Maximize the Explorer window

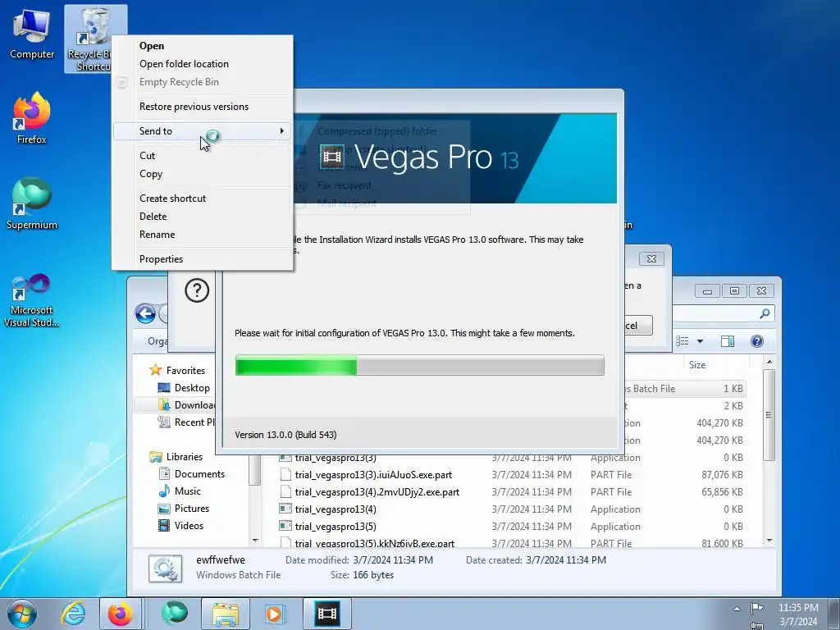(x=734, y=291)
